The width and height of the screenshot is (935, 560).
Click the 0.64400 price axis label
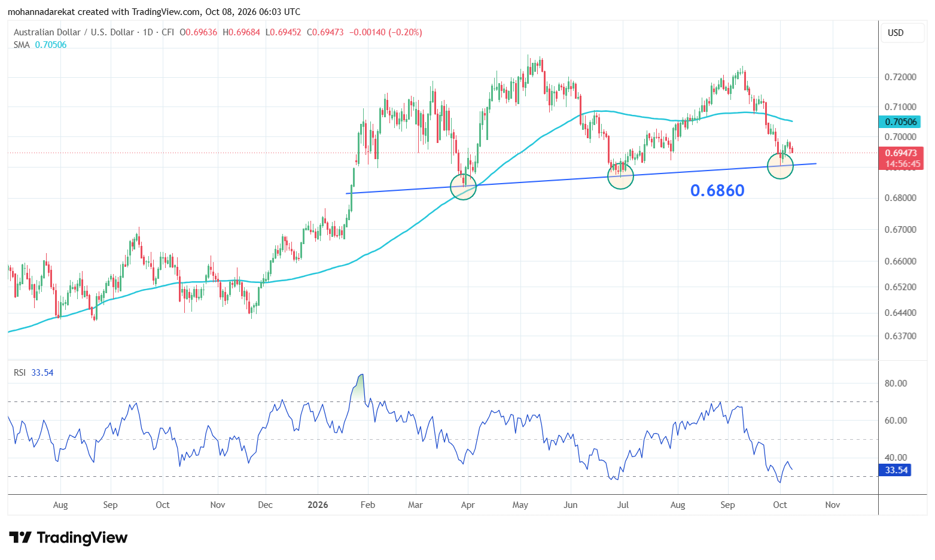[900, 313]
